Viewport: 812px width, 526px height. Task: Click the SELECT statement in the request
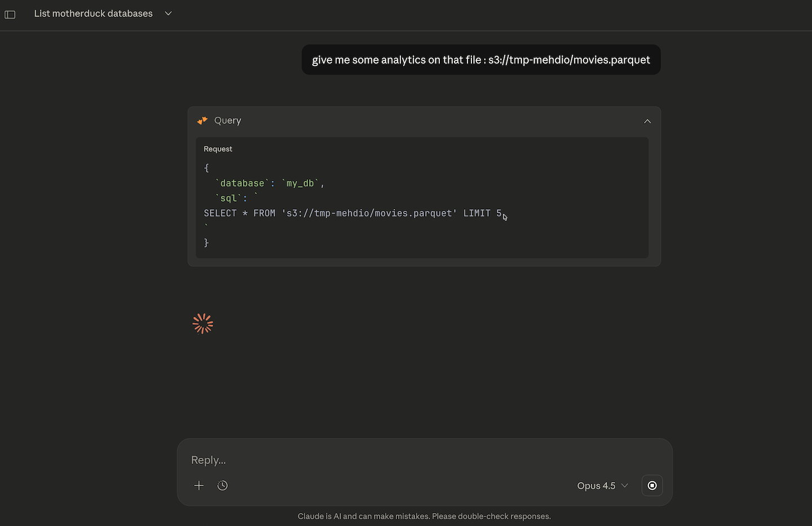coord(352,213)
